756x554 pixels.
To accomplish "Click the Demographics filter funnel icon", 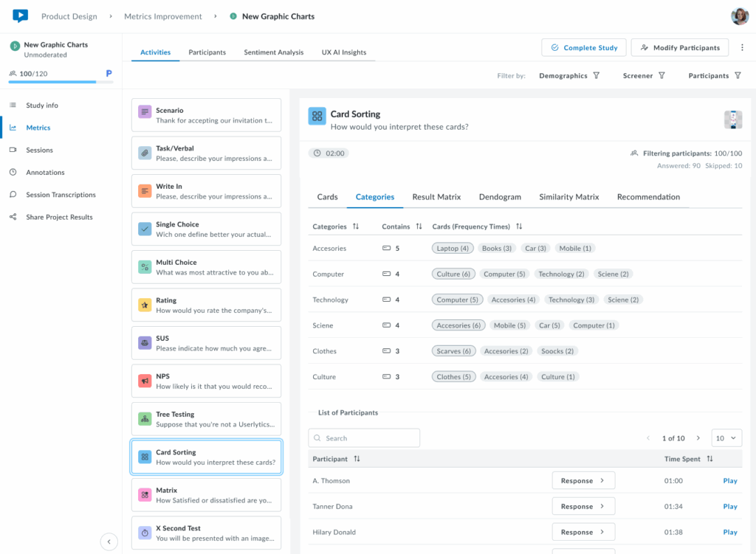I will tap(597, 76).
